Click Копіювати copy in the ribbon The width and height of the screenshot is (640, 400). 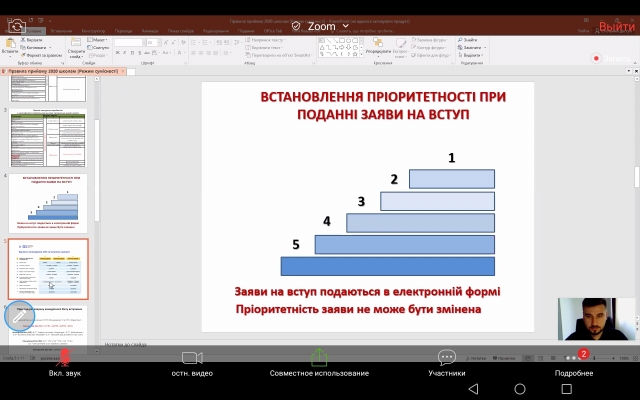(34, 47)
